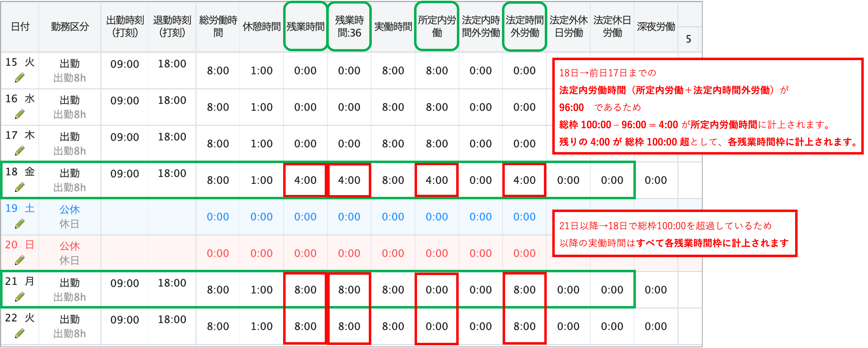Click the 勤務区分 column header
The height and width of the screenshot is (348, 868).
70,26
